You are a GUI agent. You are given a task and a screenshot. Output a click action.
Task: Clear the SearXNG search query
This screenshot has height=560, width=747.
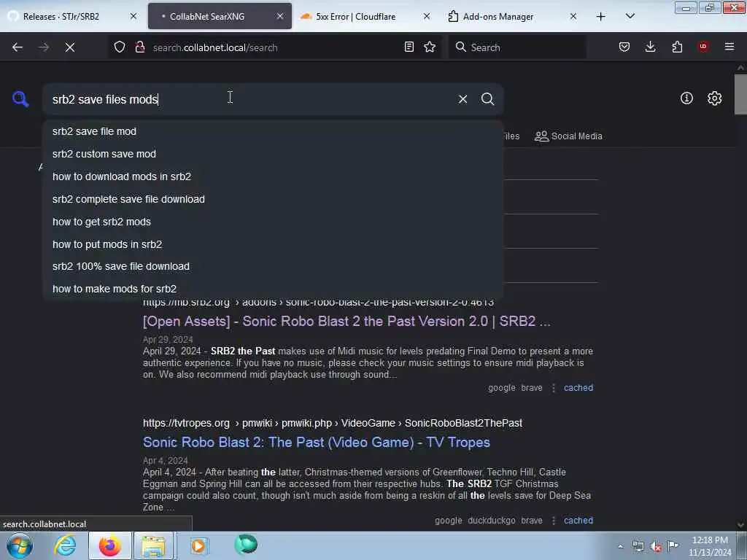(462, 99)
